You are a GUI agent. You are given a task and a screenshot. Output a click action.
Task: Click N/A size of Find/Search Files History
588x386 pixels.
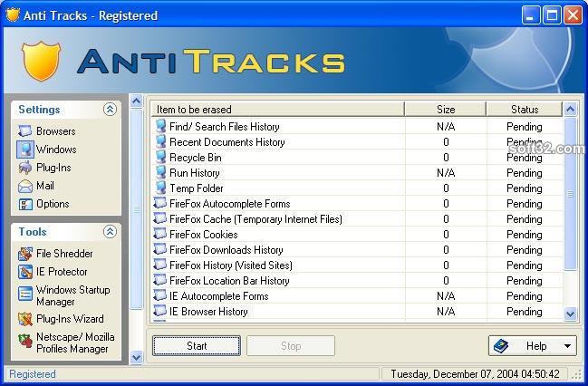click(446, 127)
